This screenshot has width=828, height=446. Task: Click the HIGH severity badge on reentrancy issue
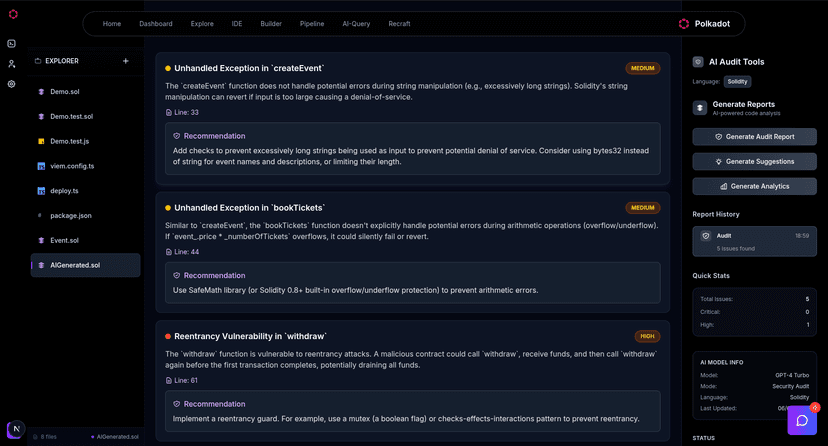pyautogui.click(x=647, y=336)
